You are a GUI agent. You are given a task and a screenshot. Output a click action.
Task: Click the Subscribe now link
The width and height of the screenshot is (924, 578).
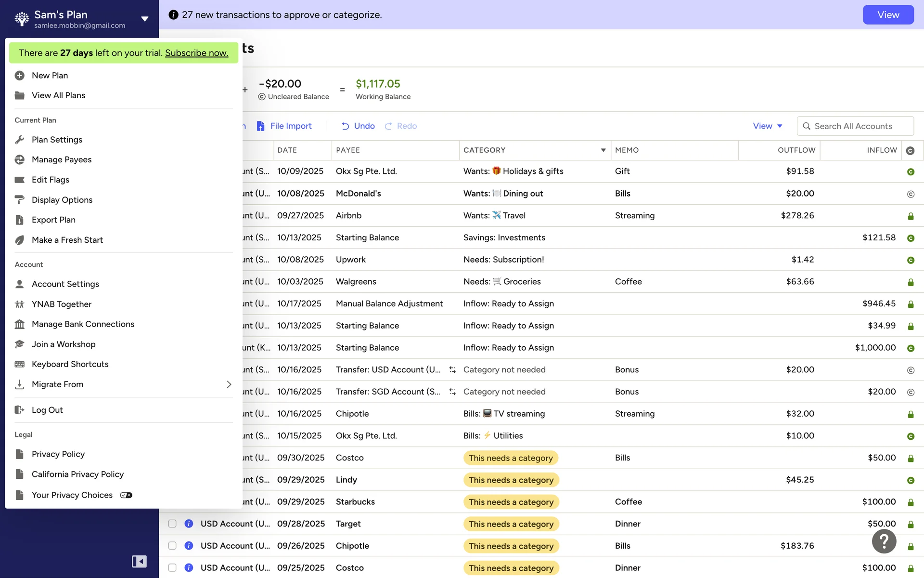click(196, 53)
